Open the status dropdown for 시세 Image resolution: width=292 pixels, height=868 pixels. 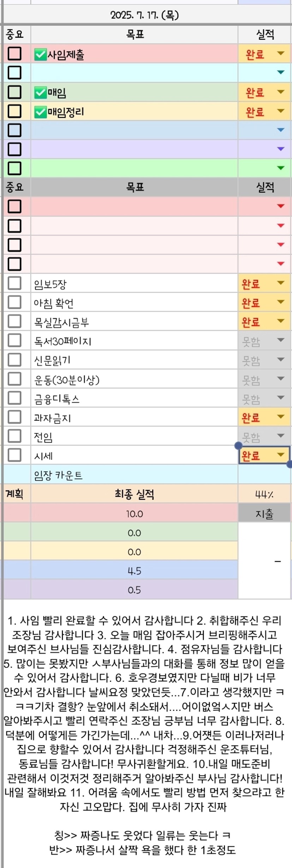(x=281, y=455)
